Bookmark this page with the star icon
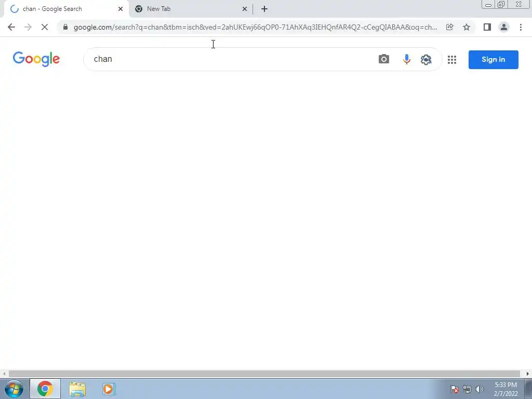Image resolution: width=532 pixels, height=399 pixels. (x=467, y=27)
